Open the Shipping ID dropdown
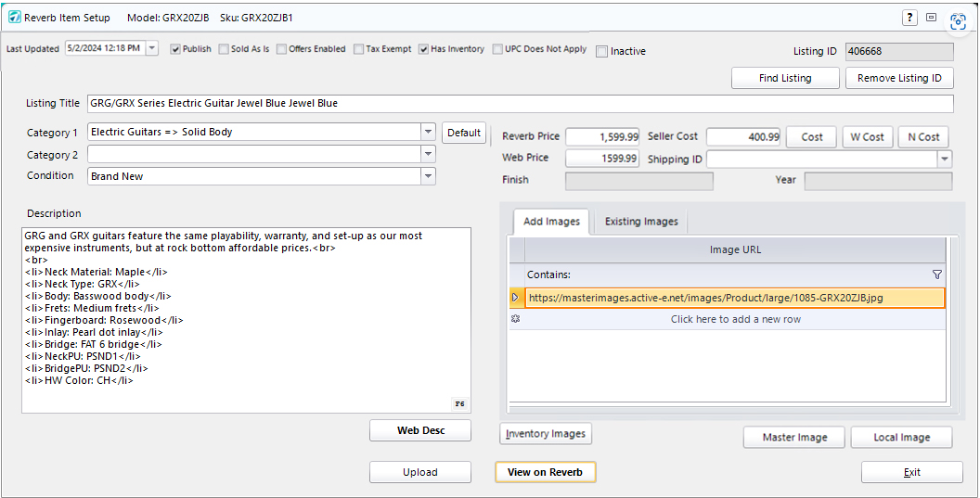This screenshot has height=498, width=980. (945, 159)
